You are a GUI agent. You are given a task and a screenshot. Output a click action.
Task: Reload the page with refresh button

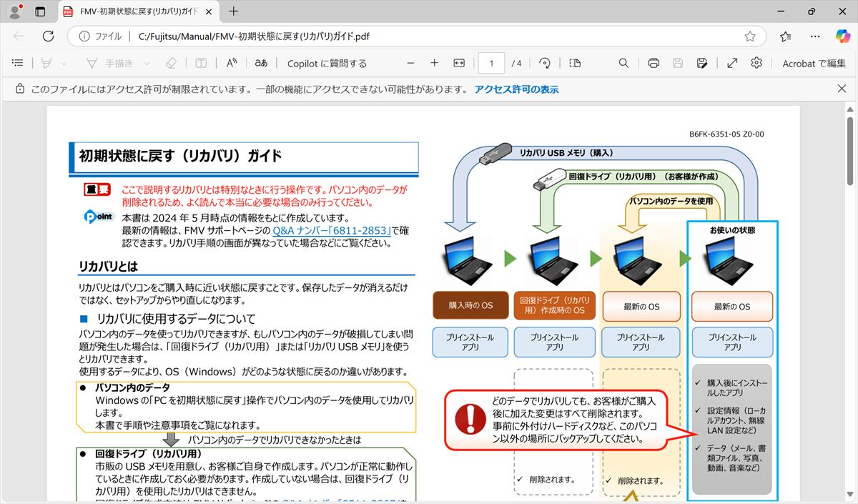pyautogui.click(x=48, y=36)
